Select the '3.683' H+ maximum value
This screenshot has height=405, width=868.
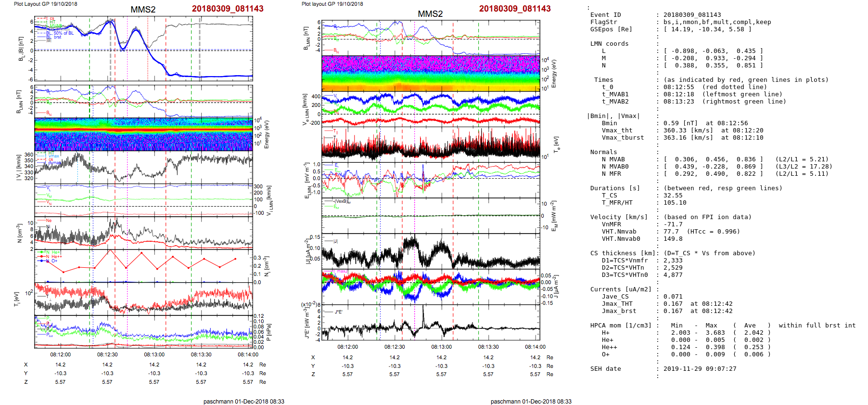coord(715,333)
